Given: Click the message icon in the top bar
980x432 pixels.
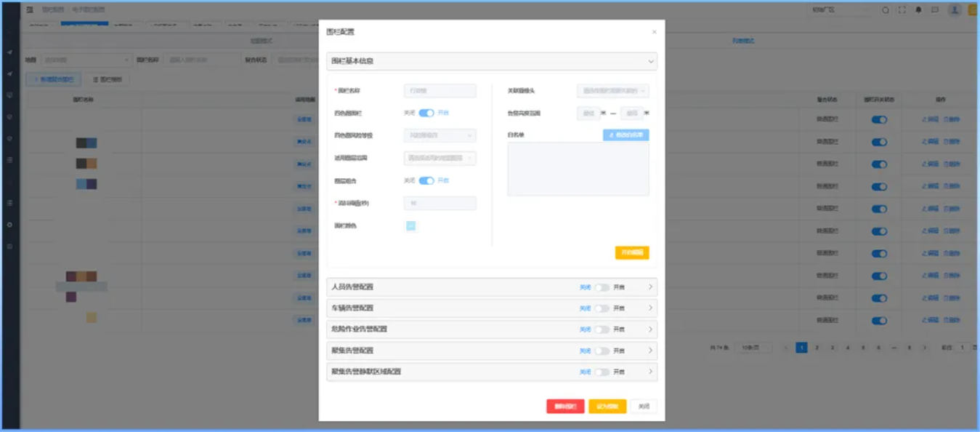Looking at the screenshot, I should [x=935, y=10].
